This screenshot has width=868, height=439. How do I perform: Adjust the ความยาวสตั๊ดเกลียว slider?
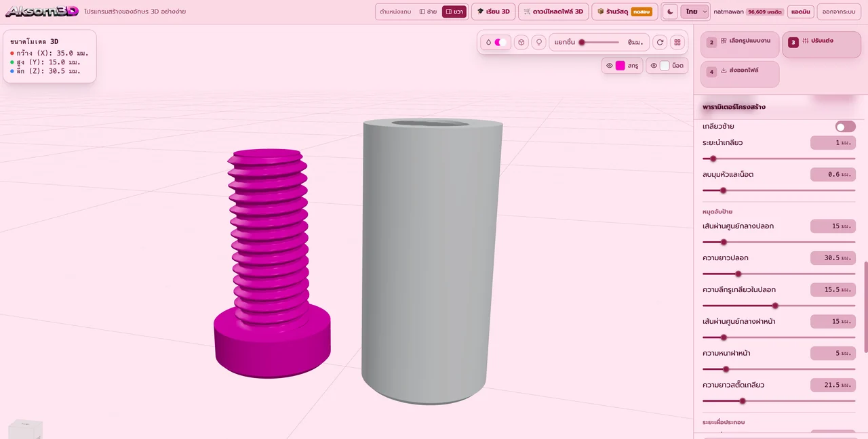click(x=778, y=401)
